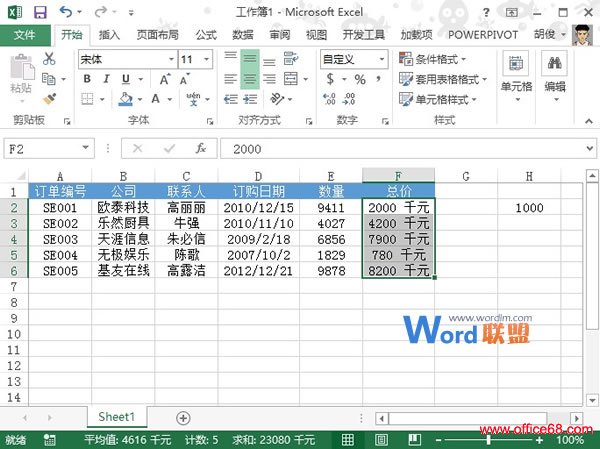This screenshot has width=600, height=449.
Task: Click the Undo arrow icon
Action: 66,12
